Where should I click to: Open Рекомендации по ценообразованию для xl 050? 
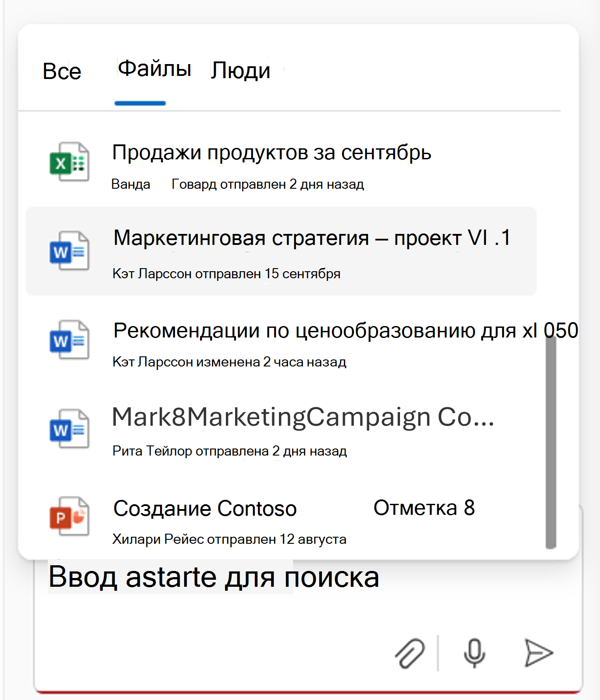coord(346,330)
